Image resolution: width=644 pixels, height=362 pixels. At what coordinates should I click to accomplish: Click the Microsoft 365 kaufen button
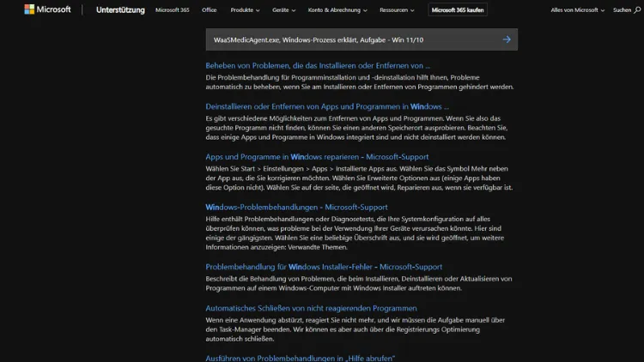[x=458, y=9]
